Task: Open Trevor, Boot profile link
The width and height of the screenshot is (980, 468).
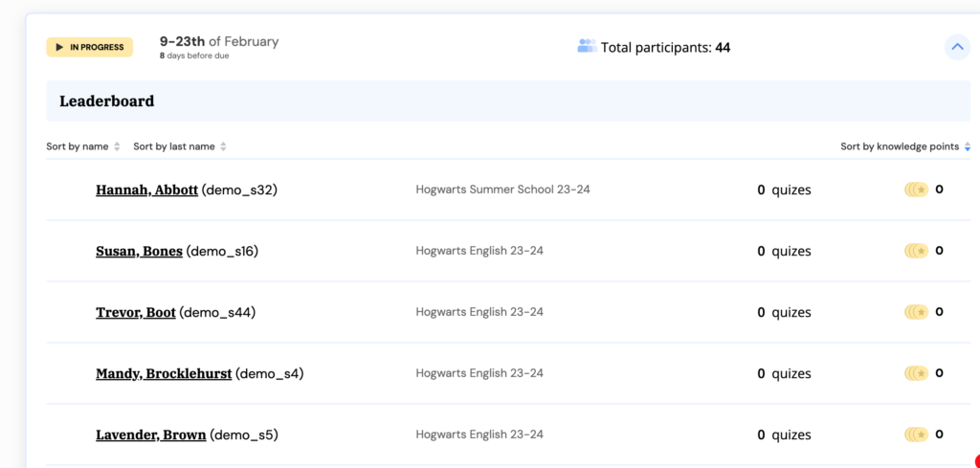Action: coord(136,312)
